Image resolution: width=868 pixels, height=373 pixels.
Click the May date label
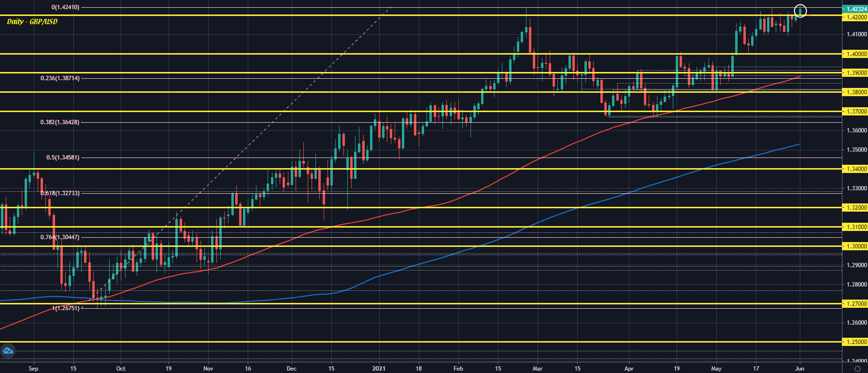pos(716,369)
